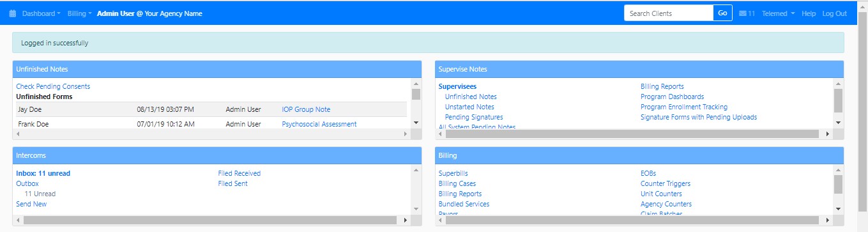Open the Inbox: 11 unread link
Image resolution: width=868 pixels, height=232 pixels.
point(43,173)
